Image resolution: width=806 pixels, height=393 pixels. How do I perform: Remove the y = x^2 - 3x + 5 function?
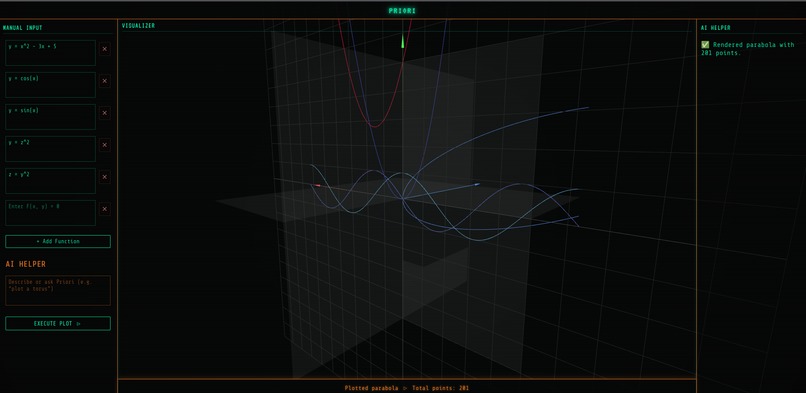point(105,49)
